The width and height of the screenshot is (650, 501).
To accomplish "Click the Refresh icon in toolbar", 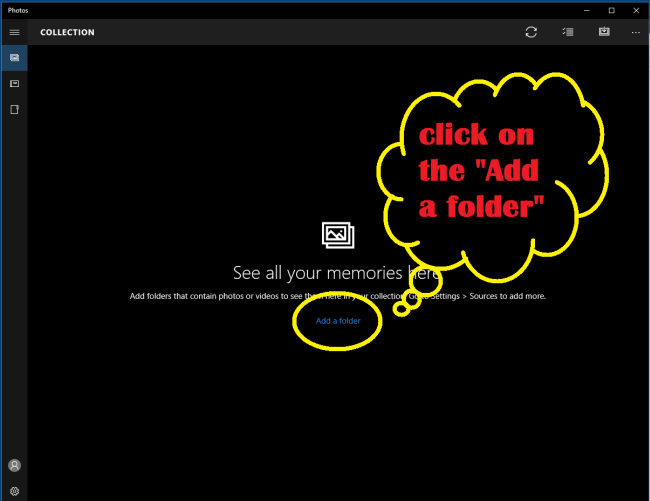I will click(x=531, y=32).
